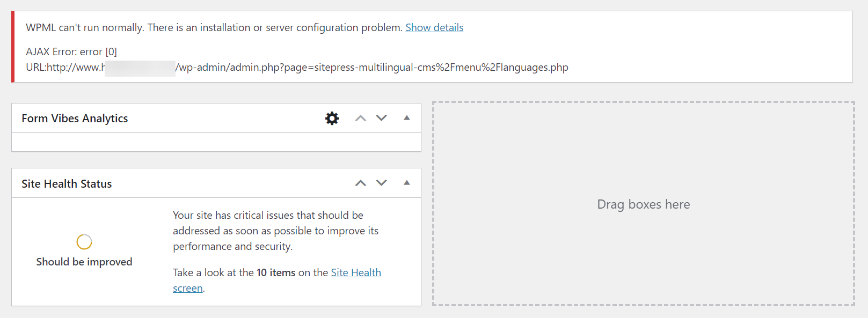Click the critical issues description paragraph
The width and height of the screenshot is (868, 318).
point(275,231)
